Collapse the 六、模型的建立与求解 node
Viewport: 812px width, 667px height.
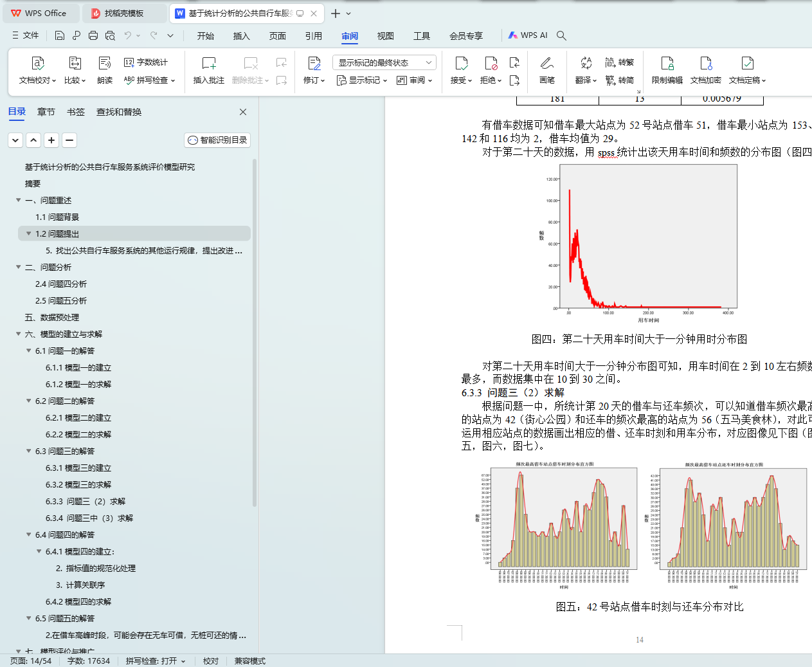(19, 334)
